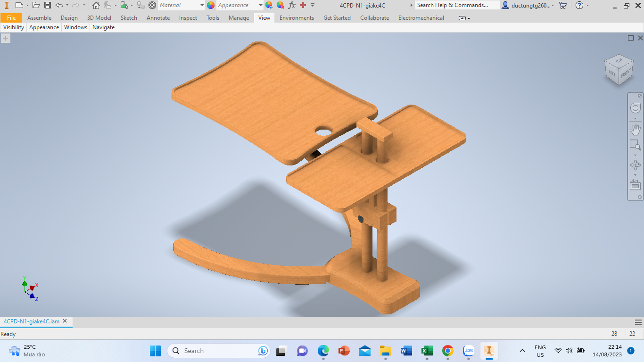
Task: Open Microsoft Edge from the taskbar
Action: point(323,351)
